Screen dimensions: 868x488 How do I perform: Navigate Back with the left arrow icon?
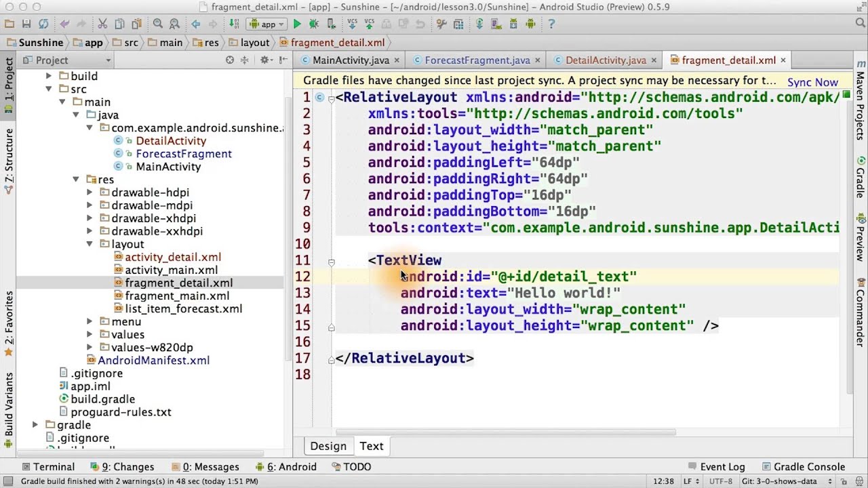tap(196, 24)
